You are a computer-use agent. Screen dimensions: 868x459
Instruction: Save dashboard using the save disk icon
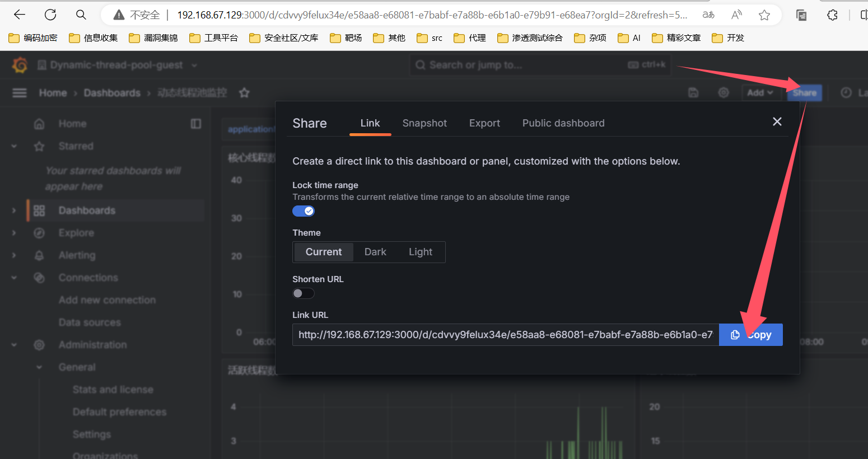pyautogui.click(x=693, y=93)
